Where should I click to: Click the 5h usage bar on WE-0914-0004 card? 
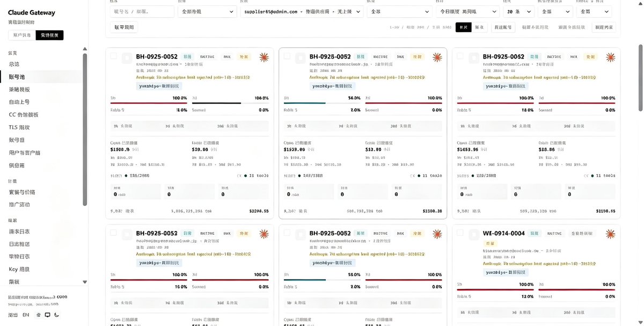(x=495, y=289)
